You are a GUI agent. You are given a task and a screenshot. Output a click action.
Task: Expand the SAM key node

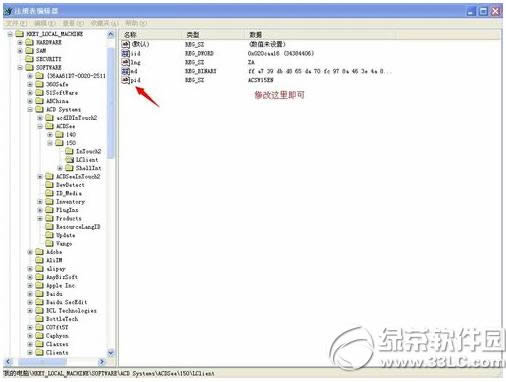pos(20,51)
